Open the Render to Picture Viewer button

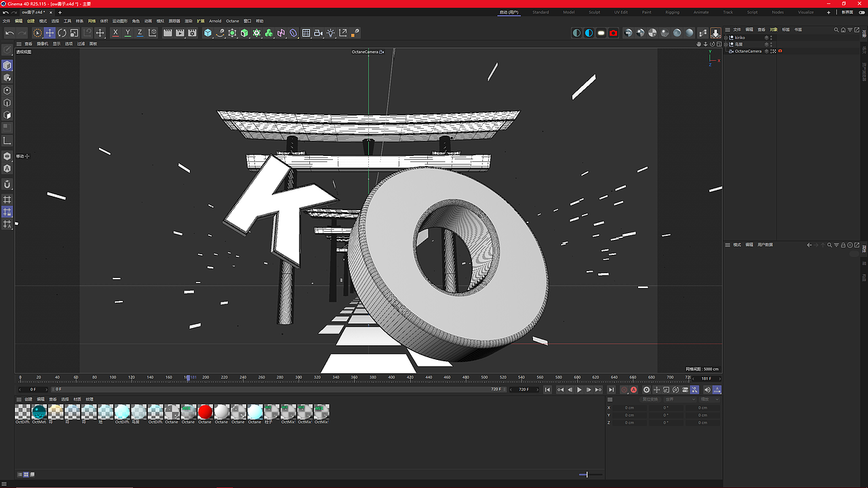180,33
